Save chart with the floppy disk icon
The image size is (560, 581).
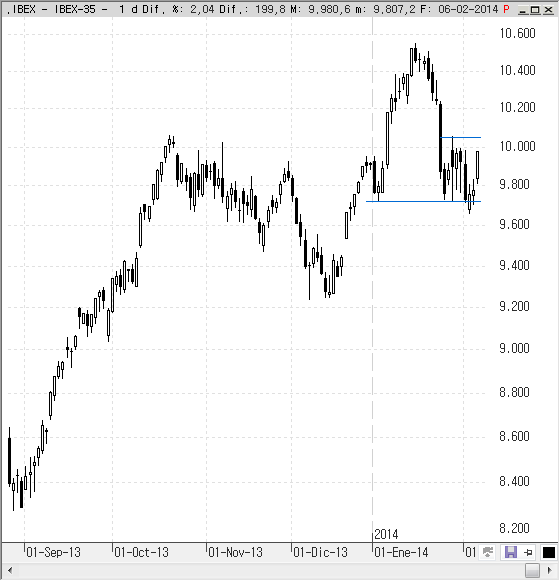tap(510, 552)
